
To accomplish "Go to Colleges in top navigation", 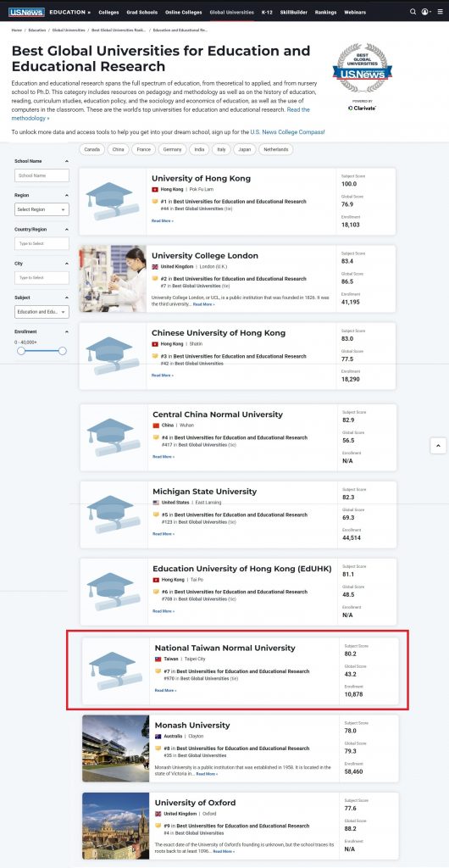I will click(108, 12).
